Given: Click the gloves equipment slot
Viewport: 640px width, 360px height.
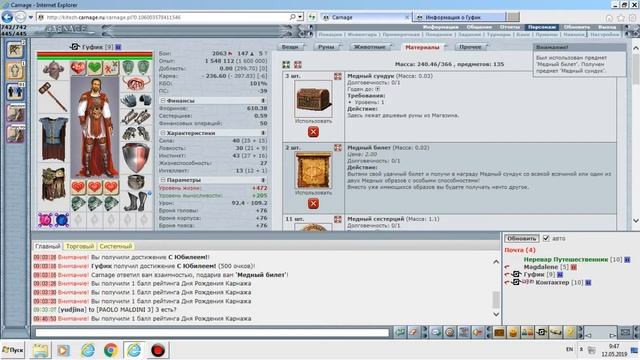Looking at the screenshot, I should tap(136, 100).
